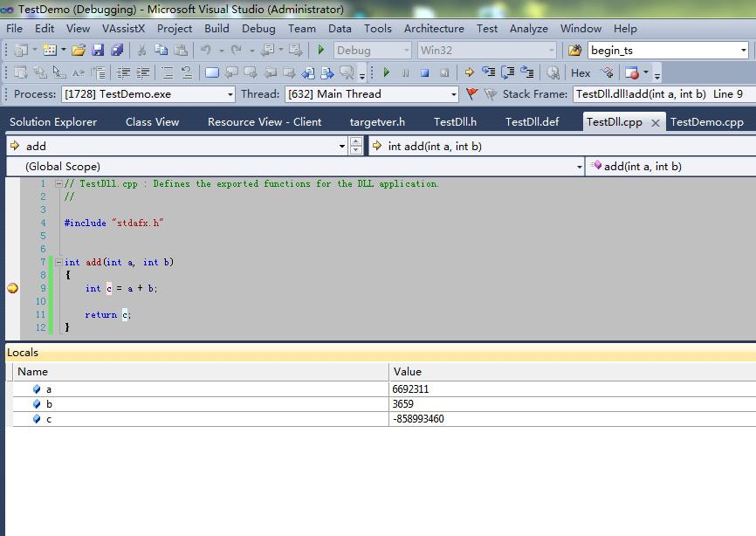Image resolution: width=756 pixels, height=536 pixels.
Task: Save the file with the floppy icon
Action: pyautogui.click(x=98, y=50)
